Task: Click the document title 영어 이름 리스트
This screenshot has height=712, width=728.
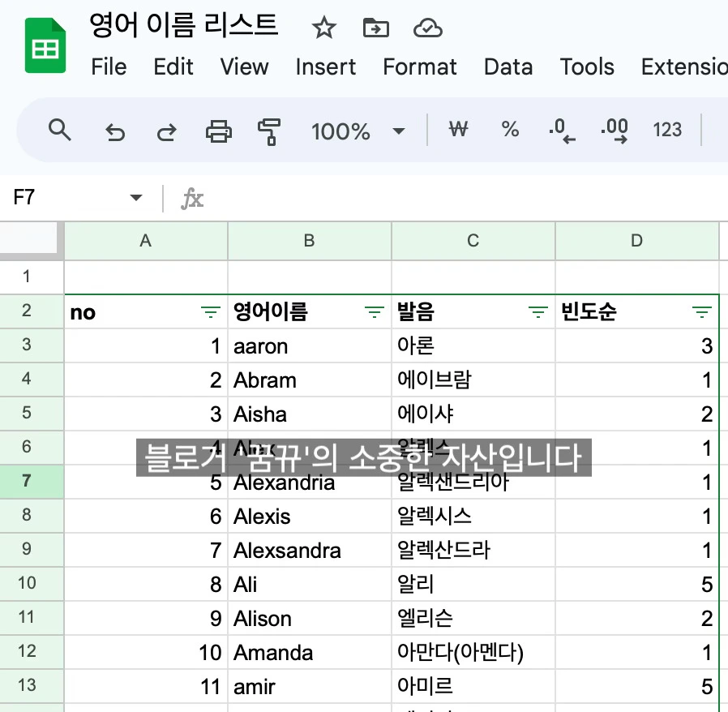Action: (184, 25)
